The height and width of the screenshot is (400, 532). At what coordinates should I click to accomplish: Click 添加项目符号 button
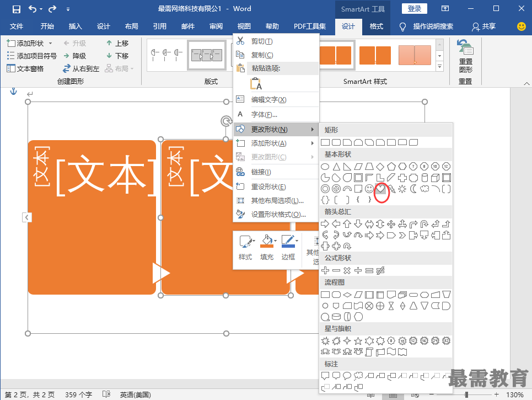(32, 56)
